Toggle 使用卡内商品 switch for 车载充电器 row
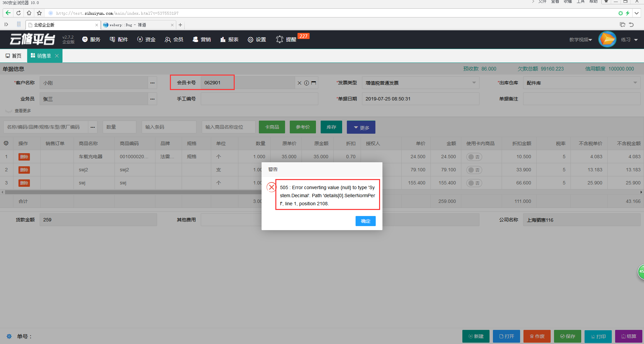The image size is (644, 344). 474,157
